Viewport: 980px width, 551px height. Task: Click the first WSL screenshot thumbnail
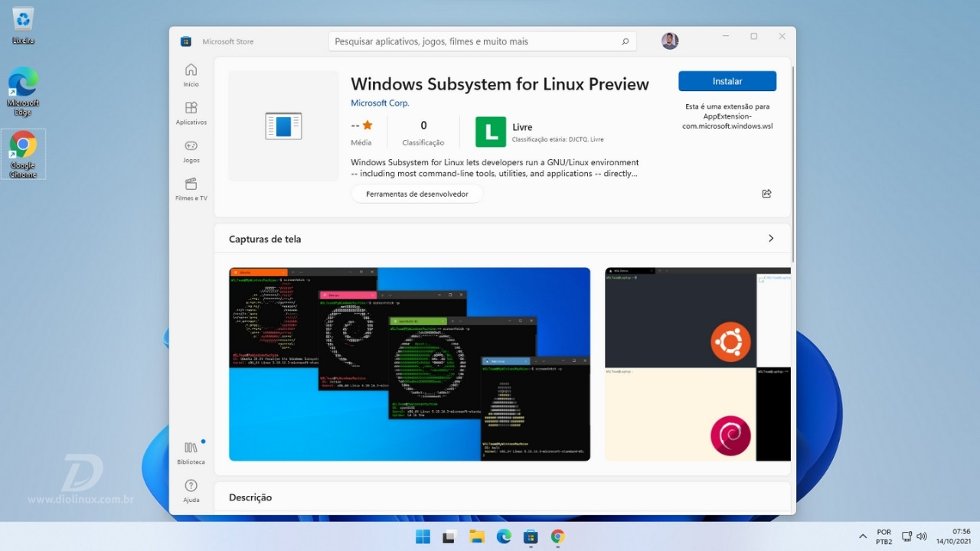[409, 364]
